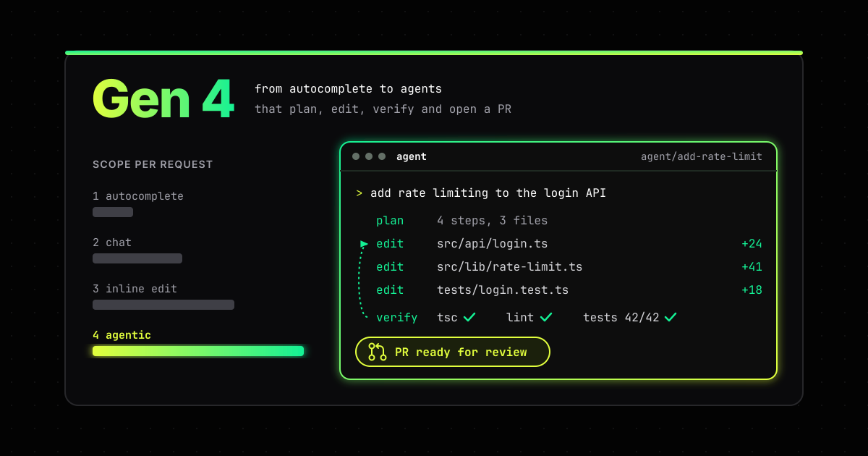Select the 4 agentic label
The width and height of the screenshot is (868, 456).
[x=122, y=335]
